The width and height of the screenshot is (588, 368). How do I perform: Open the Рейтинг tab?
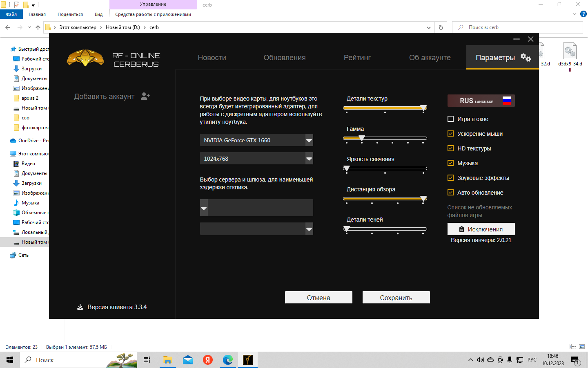(x=357, y=58)
